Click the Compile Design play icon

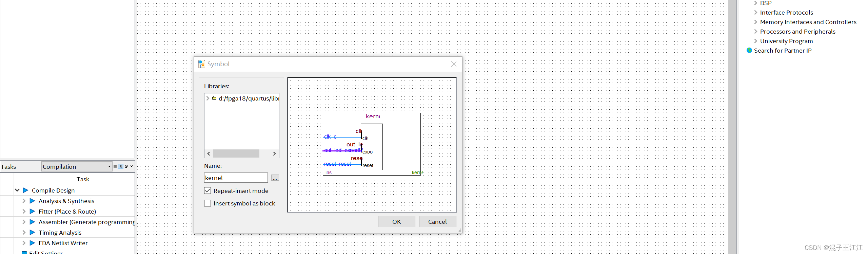tap(25, 190)
